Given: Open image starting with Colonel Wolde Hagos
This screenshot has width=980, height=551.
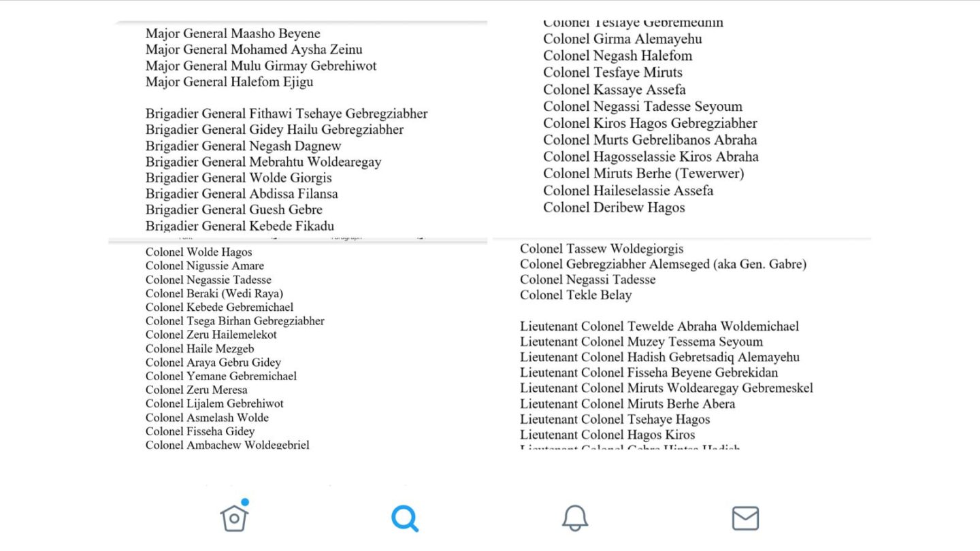Looking at the screenshot, I should [298, 344].
